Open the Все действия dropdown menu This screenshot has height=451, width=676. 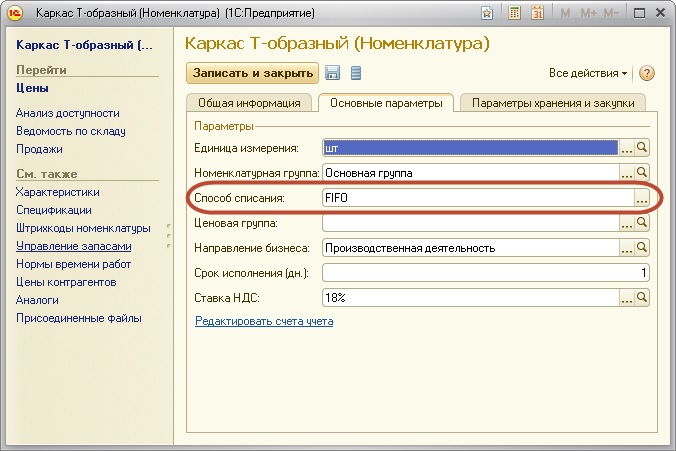pyautogui.click(x=588, y=73)
